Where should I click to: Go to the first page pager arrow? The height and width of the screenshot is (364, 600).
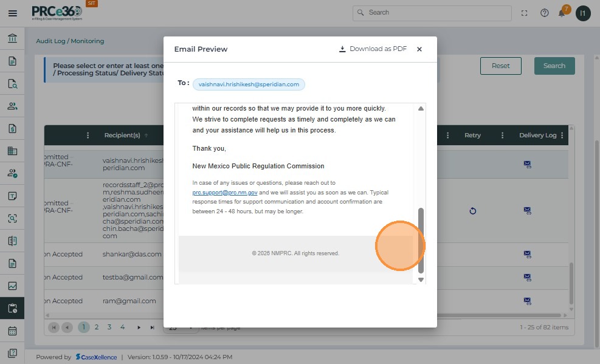(x=53, y=328)
